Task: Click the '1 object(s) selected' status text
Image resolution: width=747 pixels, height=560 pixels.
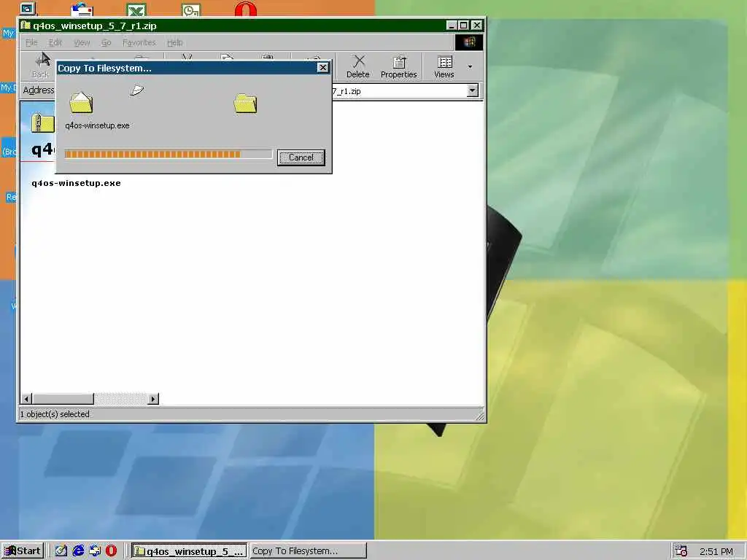Action: pos(55,414)
